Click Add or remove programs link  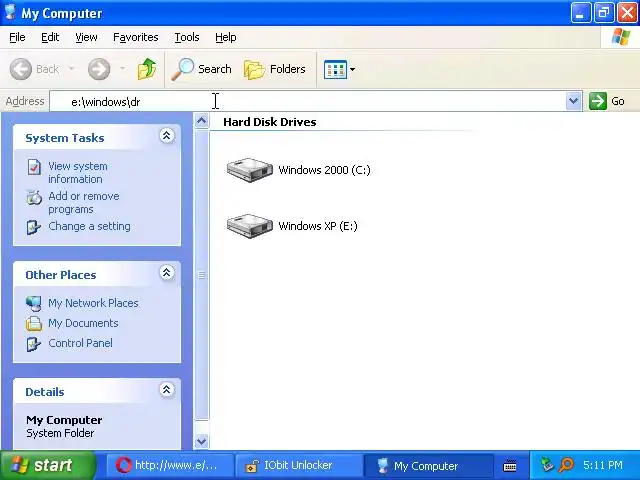[x=84, y=202]
